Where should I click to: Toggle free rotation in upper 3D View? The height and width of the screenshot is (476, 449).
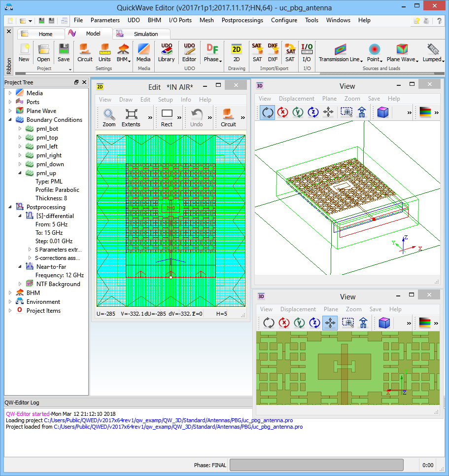point(268,112)
